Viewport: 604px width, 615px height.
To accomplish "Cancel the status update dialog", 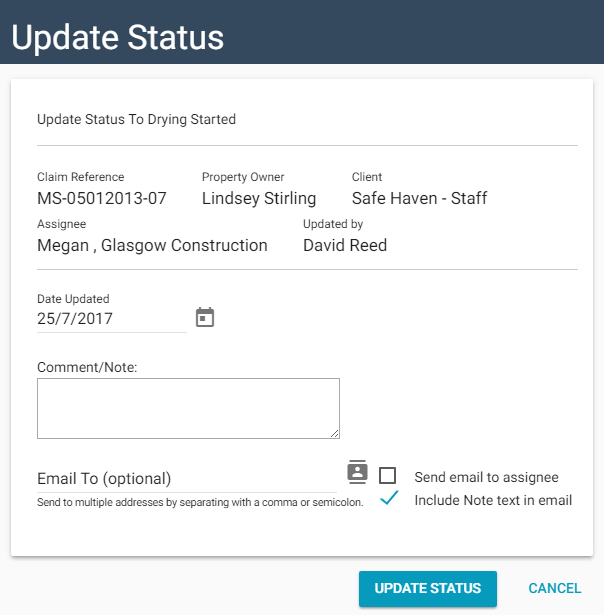I will coord(555,588).
